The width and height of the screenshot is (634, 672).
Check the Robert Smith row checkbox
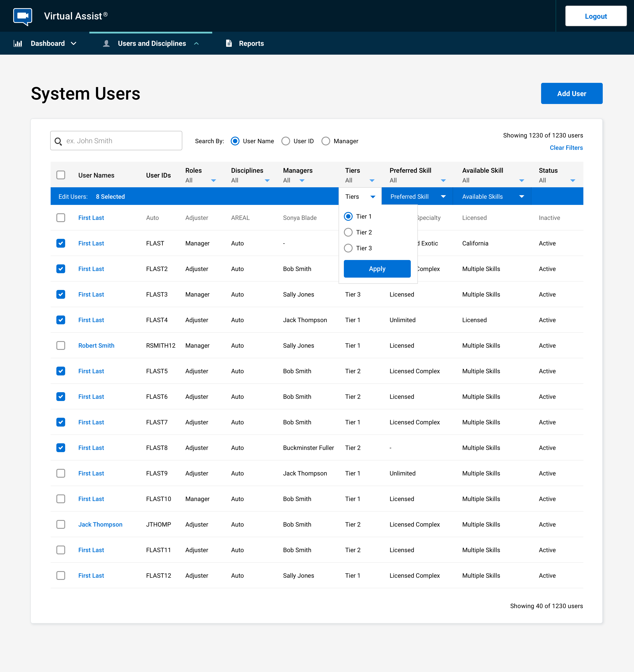coord(61,345)
